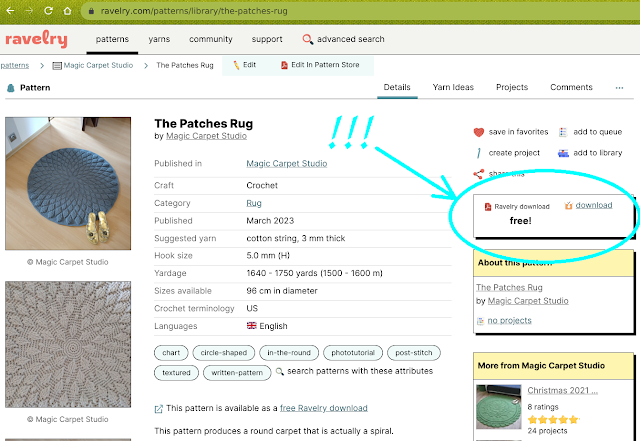
Task: Switch to the Comments tab
Action: [x=571, y=87]
